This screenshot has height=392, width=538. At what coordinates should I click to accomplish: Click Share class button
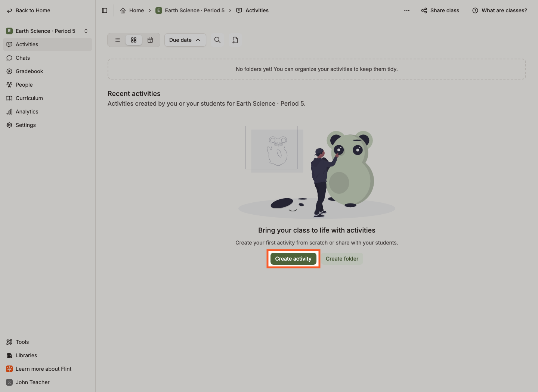click(x=440, y=10)
